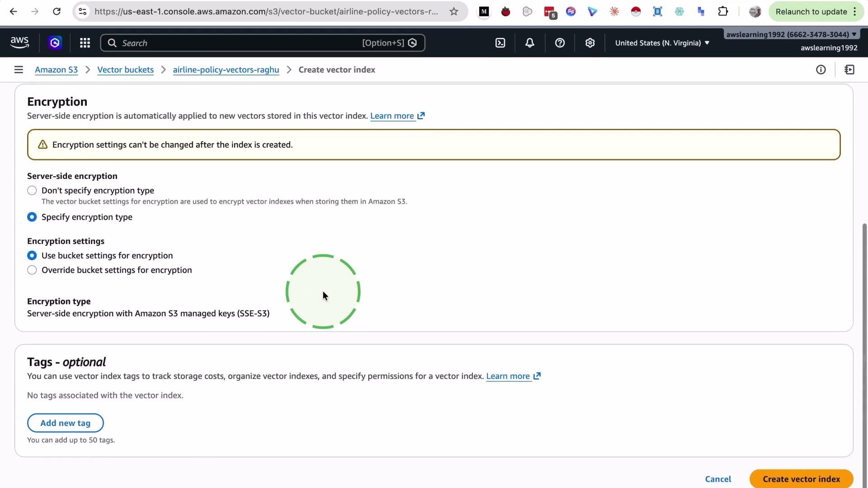Select Don't specify encryption type
The width and height of the screenshot is (868, 488).
(x=32, y=191)
